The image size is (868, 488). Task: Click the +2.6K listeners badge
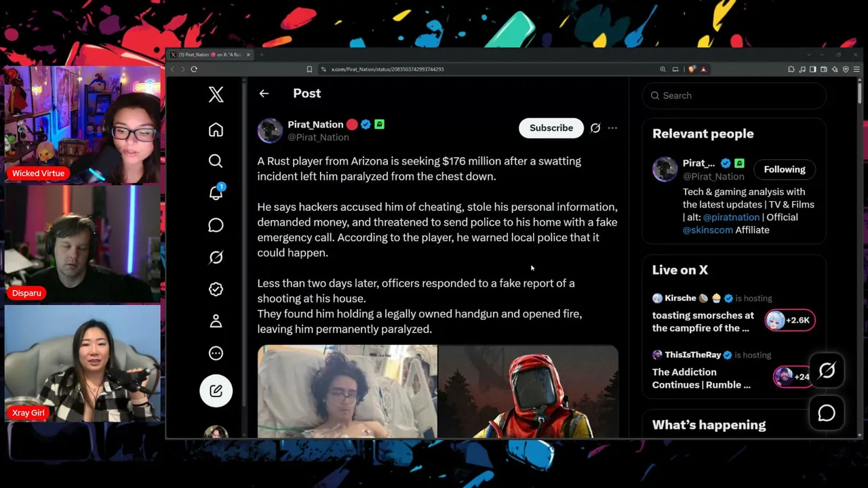(x=790, y=320)
